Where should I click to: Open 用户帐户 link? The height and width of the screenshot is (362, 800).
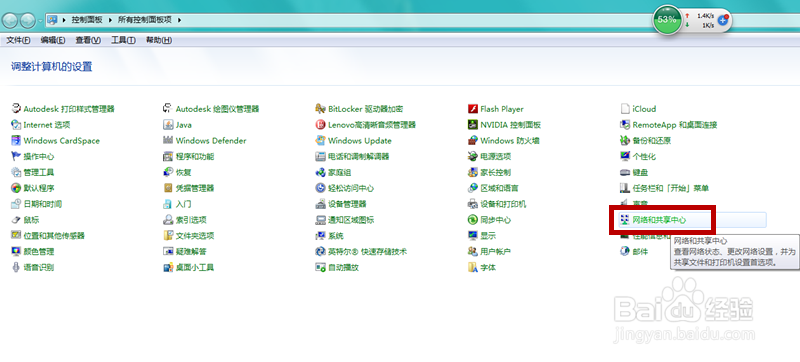coord(495,251)
